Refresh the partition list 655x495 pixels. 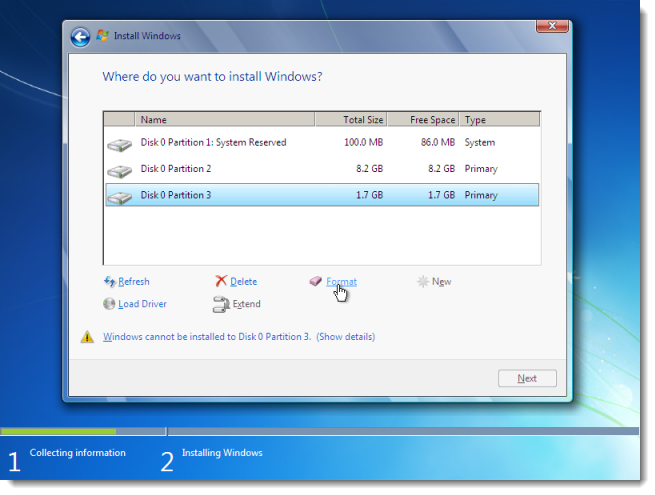click(x=134, y=282)
